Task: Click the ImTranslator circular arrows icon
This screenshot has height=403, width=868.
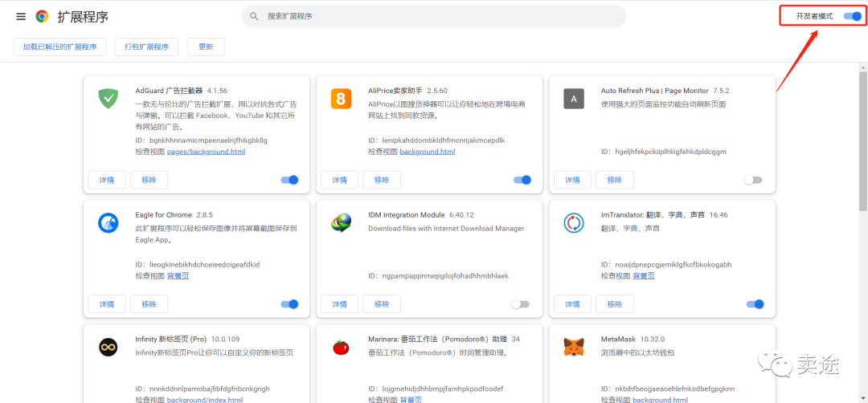Action: [x=574, y=223]
